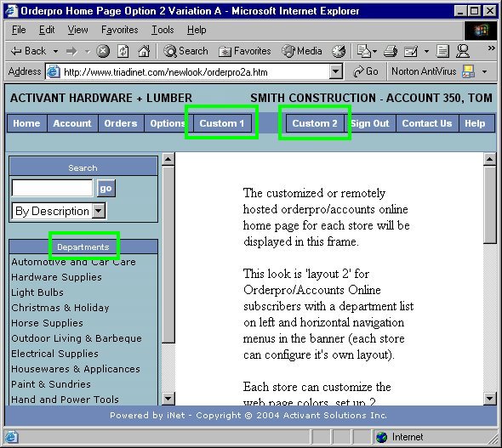Click the down arrow of the department list scrollbar
Image resolution: width=502 pixels, height=448 pixels.
coord(168,399)
